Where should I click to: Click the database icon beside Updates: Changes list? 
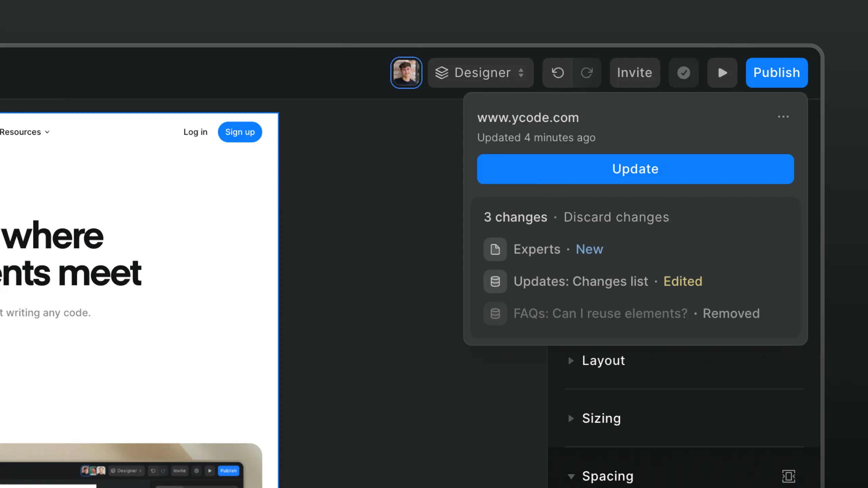(495, 281)
